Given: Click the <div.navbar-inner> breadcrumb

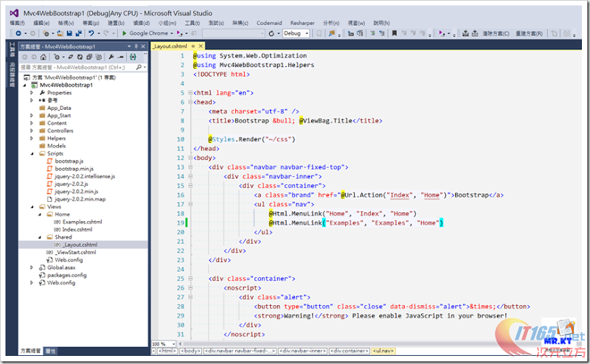Looking at the screenshot, I should coord(302,351).
